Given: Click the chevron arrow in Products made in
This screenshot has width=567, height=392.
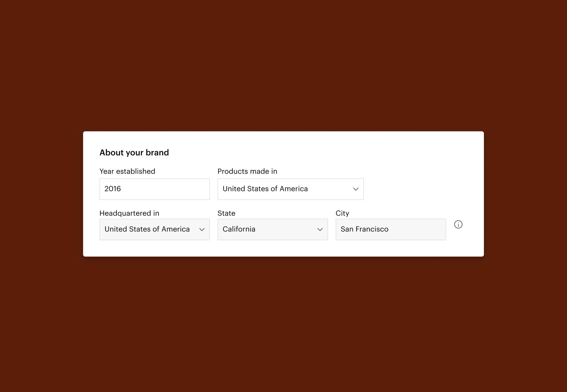Looking at the screenshot, I should 356,189.
